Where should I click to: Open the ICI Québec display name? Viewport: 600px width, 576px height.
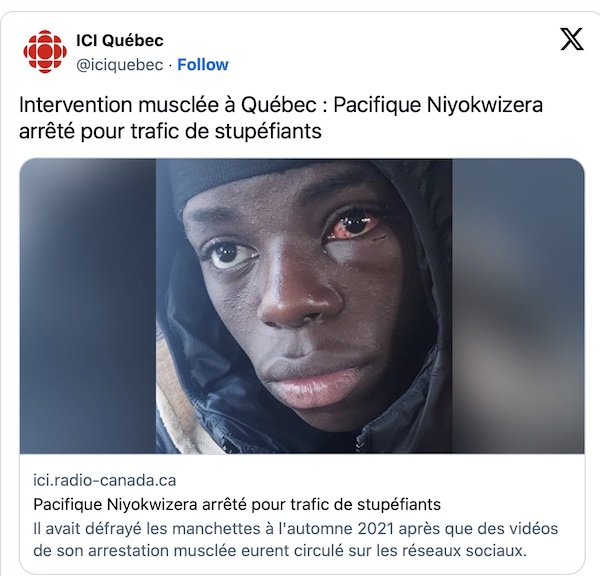point(120,40)
